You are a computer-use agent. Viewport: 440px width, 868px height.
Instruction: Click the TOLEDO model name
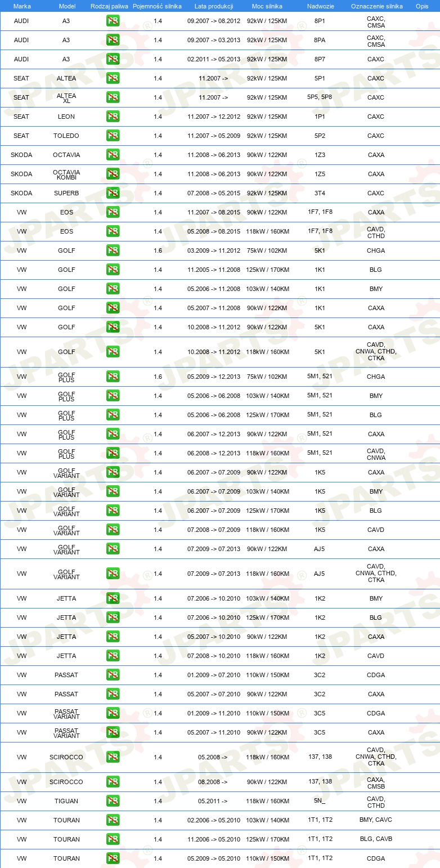click(66, 136)
